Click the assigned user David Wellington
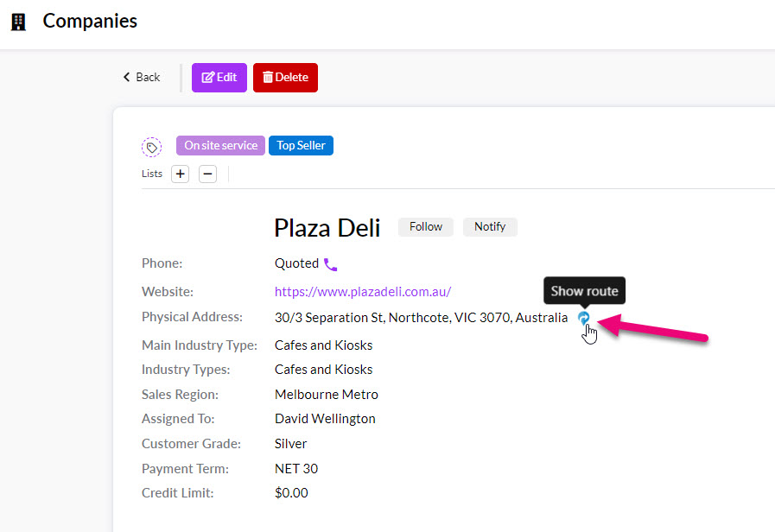775x532 pixels. click(325, 418)
